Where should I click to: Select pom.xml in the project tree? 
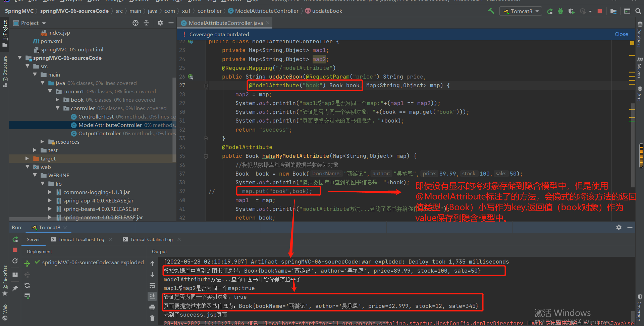48,41
